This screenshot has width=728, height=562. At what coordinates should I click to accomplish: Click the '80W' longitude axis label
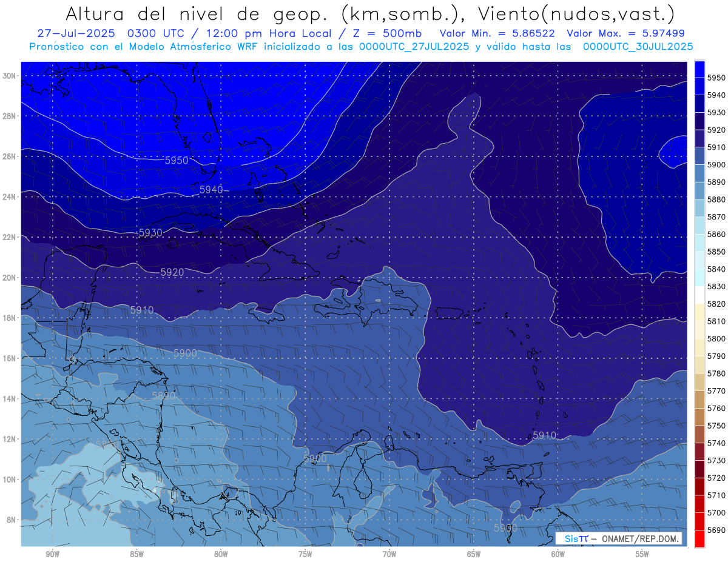tap(221, 554)
